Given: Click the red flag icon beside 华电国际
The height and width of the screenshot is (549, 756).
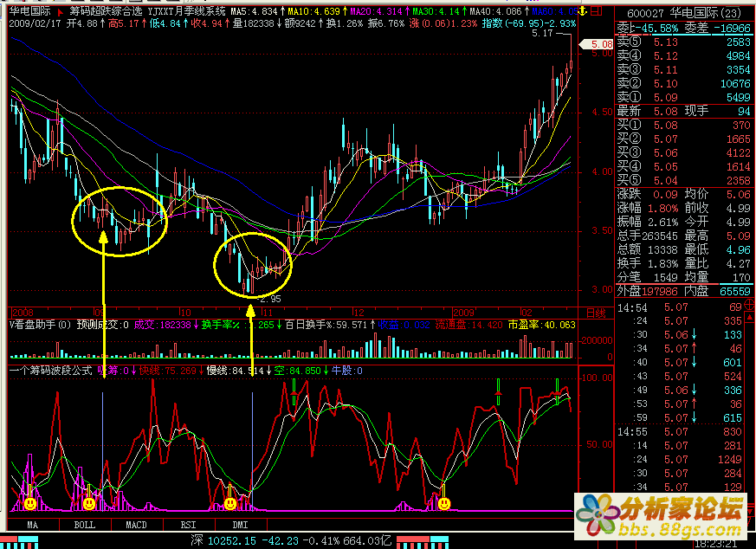Looking at the screenshot, I should (x=61, y=11).
